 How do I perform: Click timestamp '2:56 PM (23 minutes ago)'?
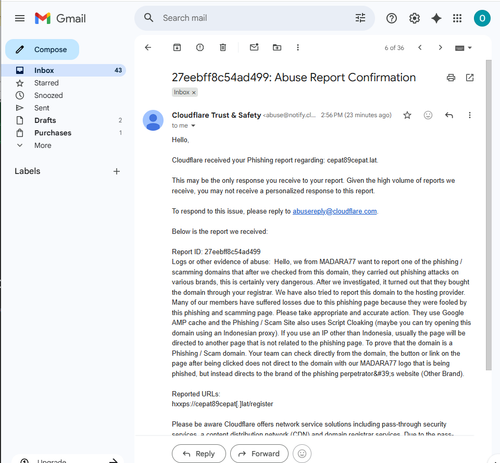(356, 115)
